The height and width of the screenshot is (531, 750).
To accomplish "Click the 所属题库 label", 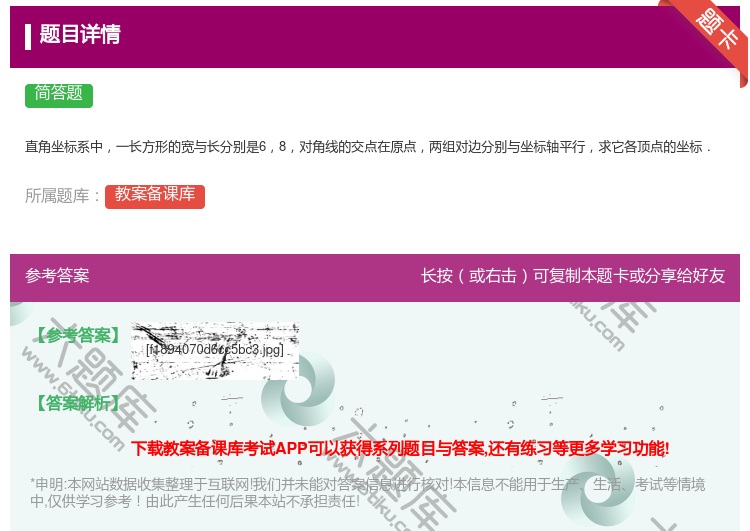I will click(x=62, y=196).
